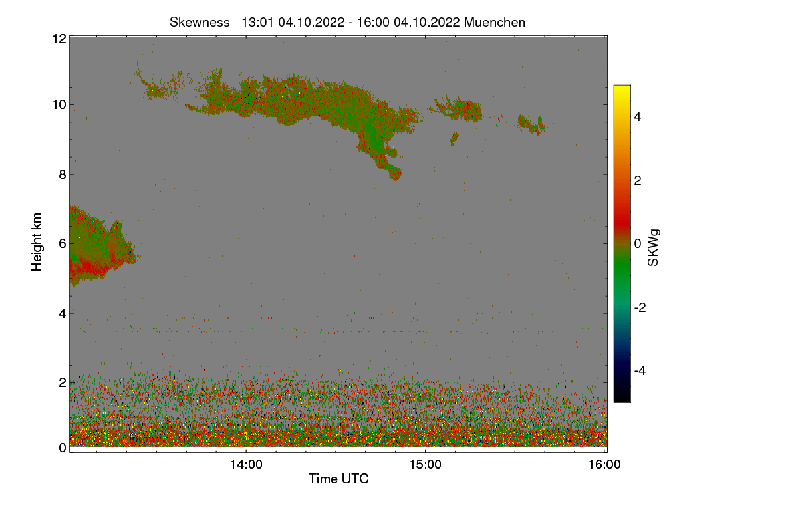Click the 10 height tick label

click(x=59, y=104)
